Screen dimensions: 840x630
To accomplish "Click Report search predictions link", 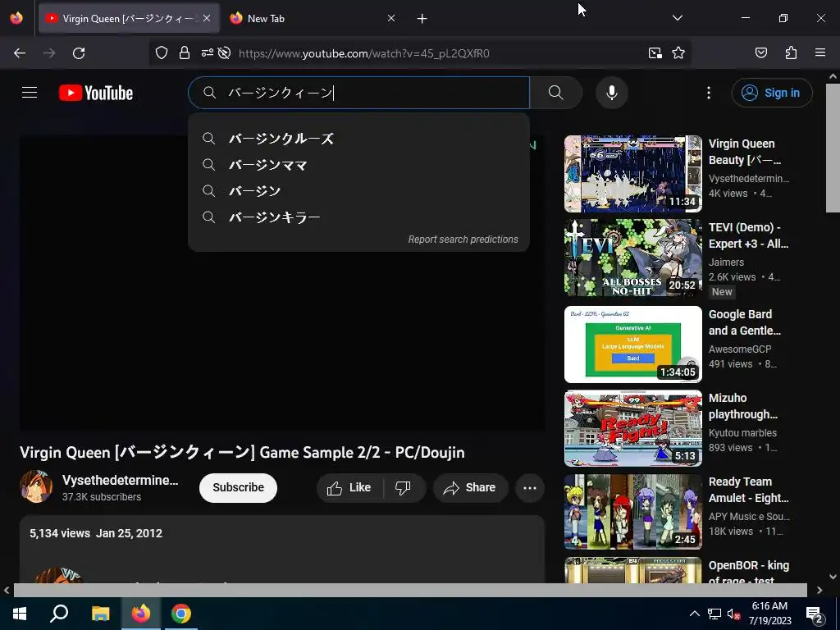I will click(x=463, y=240).
